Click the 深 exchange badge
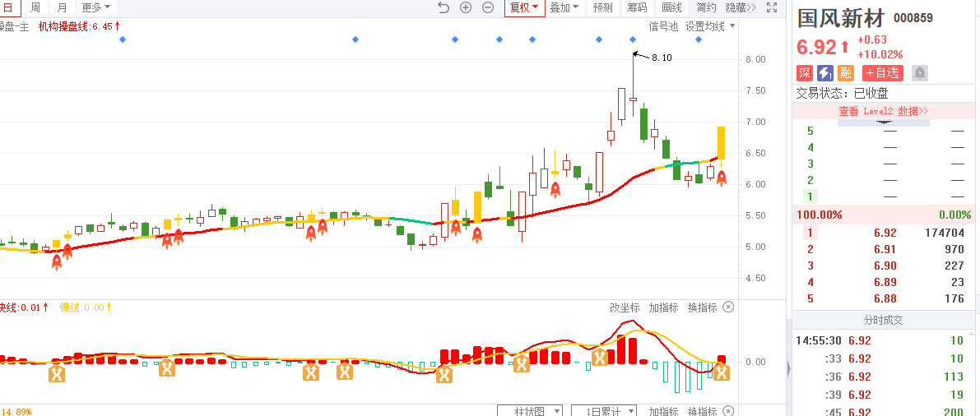 pos(805,73)
